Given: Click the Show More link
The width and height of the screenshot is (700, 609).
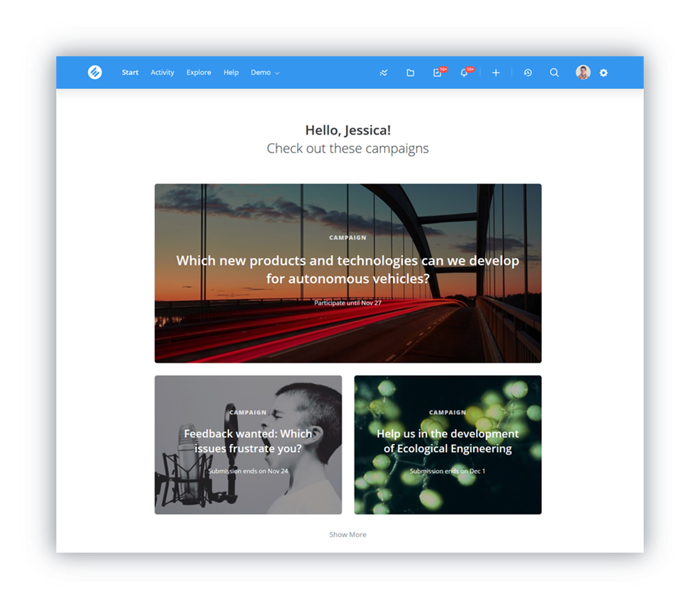Looking at the screenshot, I should (348, 534).
